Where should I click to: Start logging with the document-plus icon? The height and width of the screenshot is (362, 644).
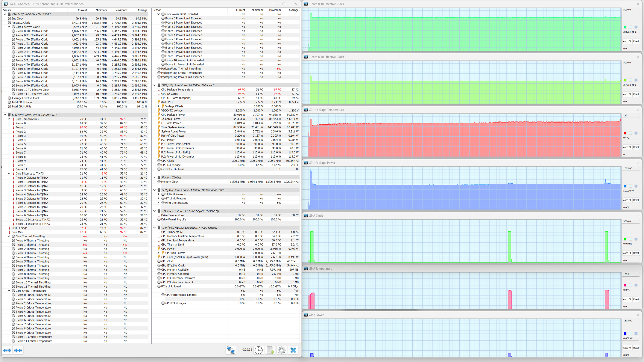click(270, 350)
